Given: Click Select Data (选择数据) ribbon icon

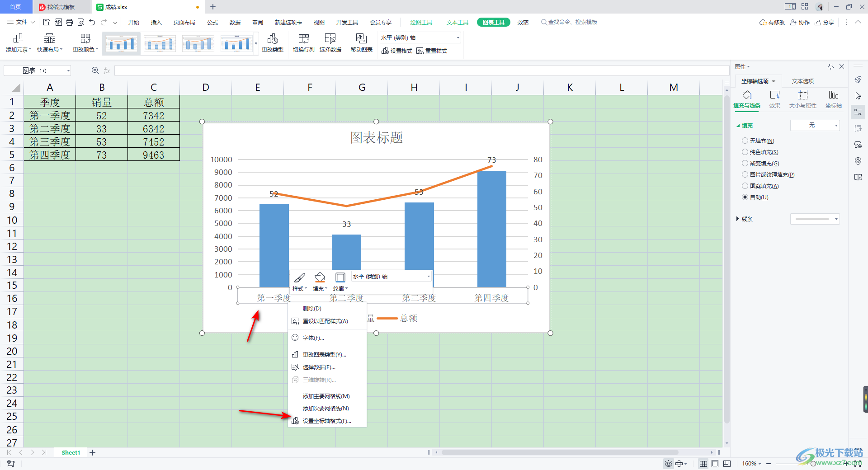Looking at the screenshot, I should point(330,38).
